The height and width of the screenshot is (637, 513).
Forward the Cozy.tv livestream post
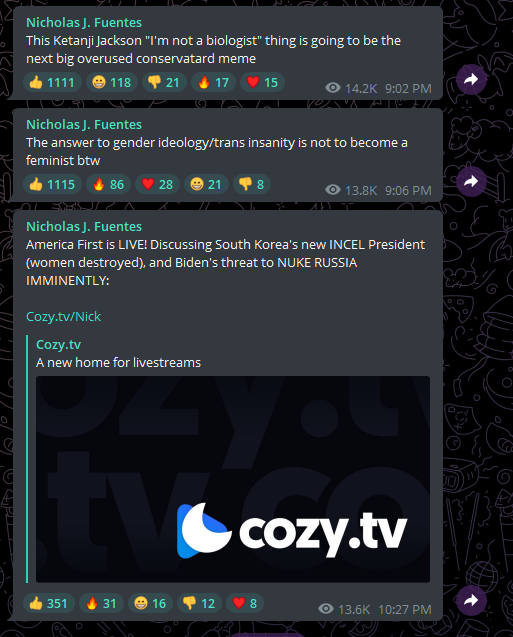pos(471,600)
